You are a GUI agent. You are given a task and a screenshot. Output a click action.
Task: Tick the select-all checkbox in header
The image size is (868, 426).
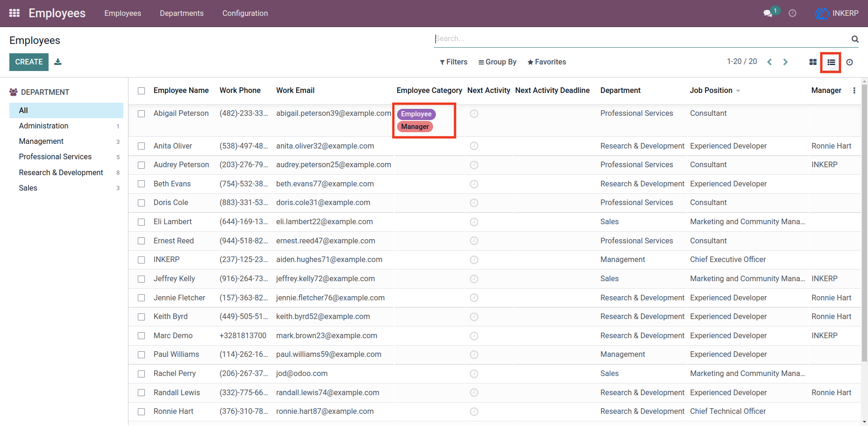(x=142, y=91)
